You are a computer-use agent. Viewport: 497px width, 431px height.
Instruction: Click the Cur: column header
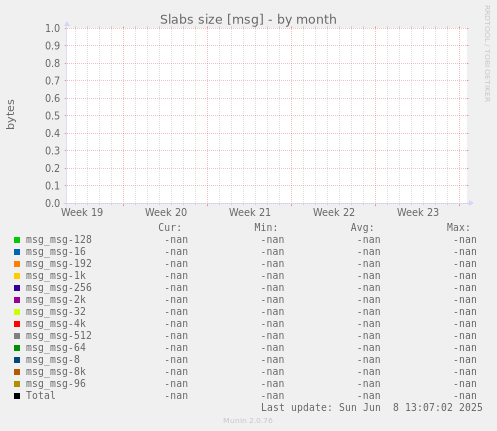pyautogui.click(x=170, y=227)
